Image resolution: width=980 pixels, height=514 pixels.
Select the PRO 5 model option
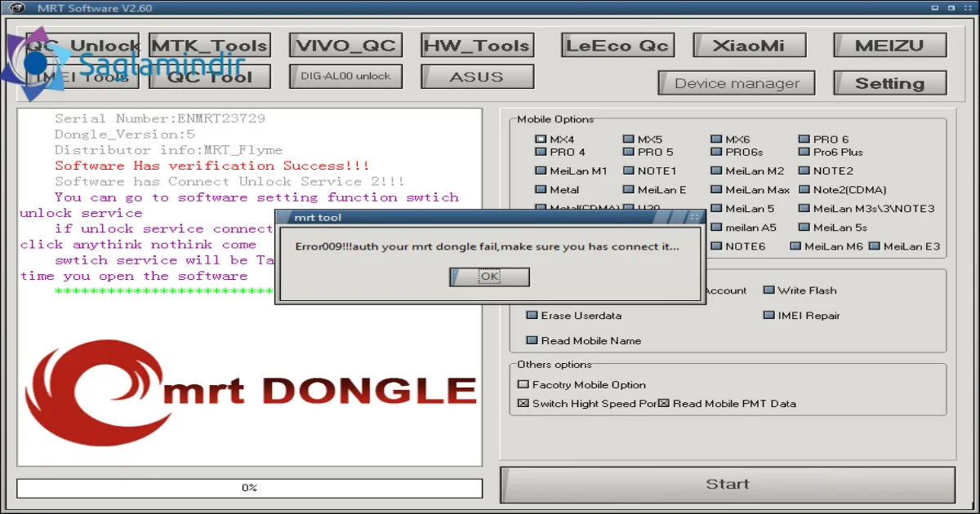pyautogui.click(x=648, y=152)
